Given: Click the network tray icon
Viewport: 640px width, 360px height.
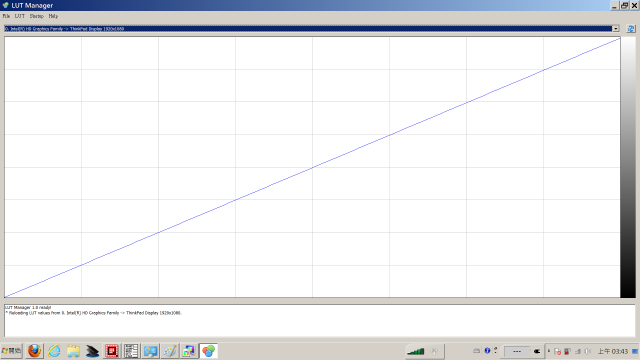Looking at the screenshot, I should [x=578, y=351].
